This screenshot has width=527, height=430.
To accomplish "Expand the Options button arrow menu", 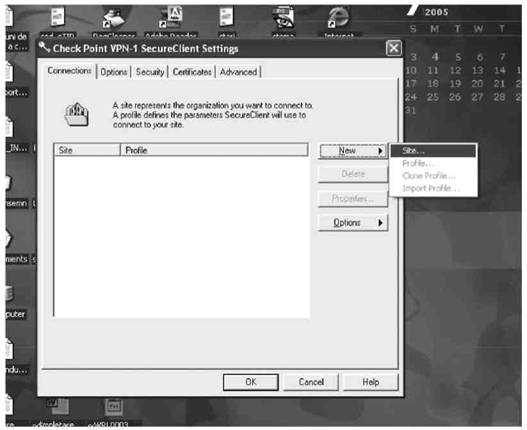I will [x=353, y=223].
